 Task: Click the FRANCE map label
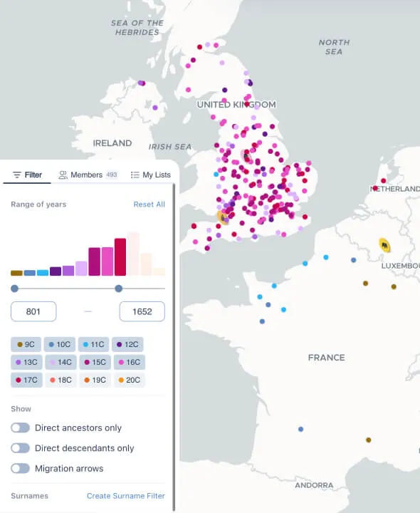tap(326, 358)
